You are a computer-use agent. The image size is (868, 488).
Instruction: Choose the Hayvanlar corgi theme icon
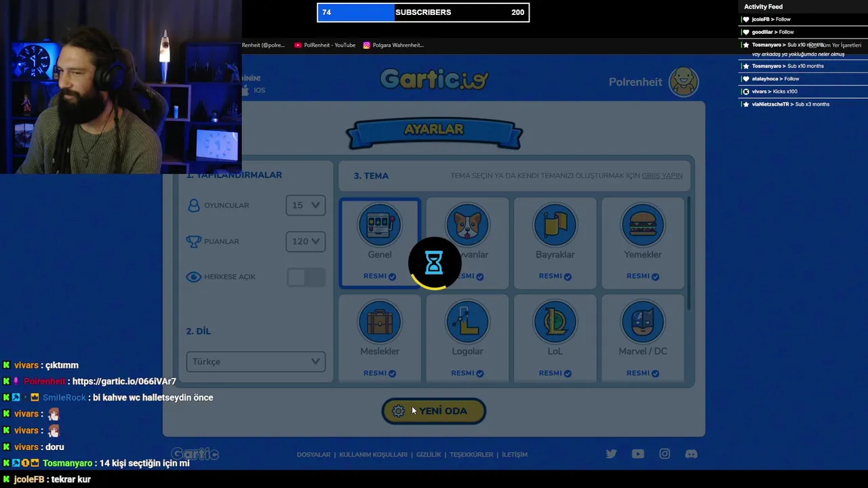(467, 224)
